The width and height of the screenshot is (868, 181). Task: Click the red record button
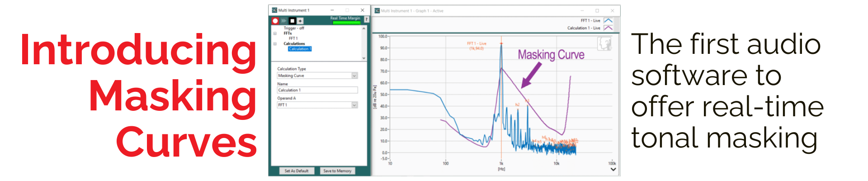[x=275, y=21]
